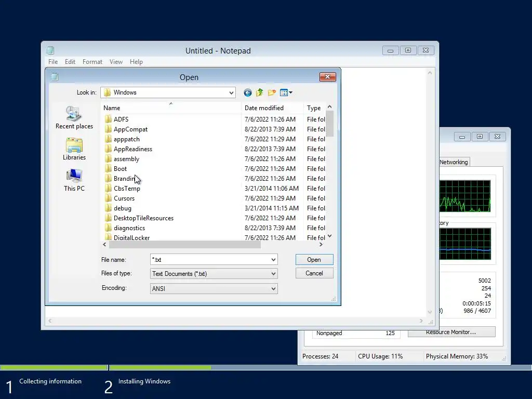Open the Files of type dropdown

tap(273, 274)
